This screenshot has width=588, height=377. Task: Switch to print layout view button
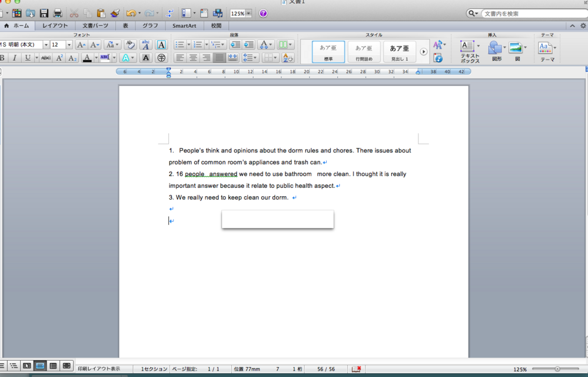coord(40,366)
